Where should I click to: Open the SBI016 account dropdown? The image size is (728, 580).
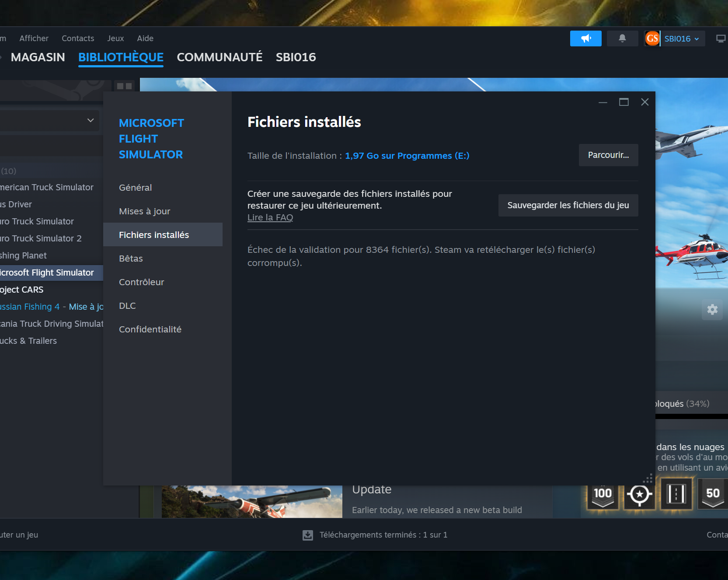(682, 38)
